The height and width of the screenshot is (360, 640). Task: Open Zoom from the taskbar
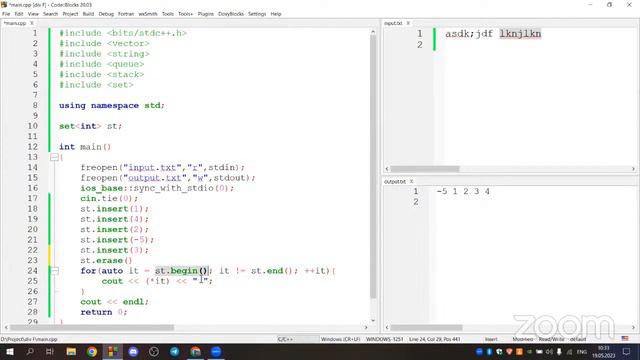pyautogui.click(x=216, y=351)
